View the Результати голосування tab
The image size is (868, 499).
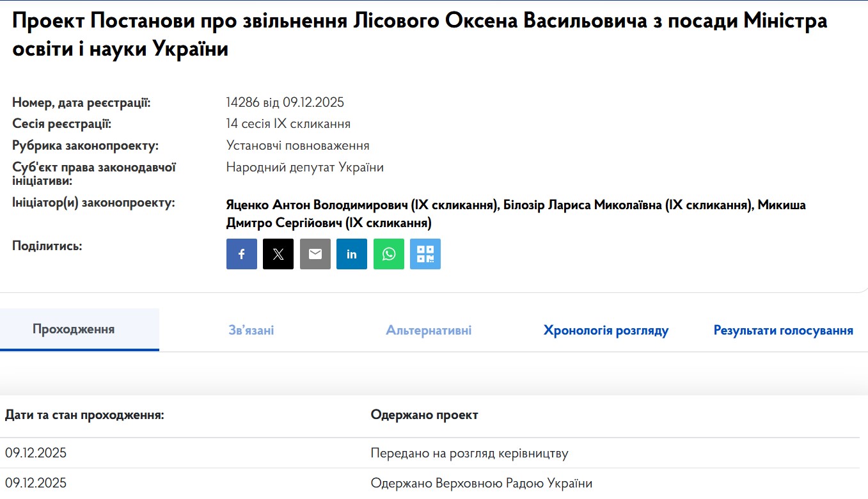tap(783, 331)
